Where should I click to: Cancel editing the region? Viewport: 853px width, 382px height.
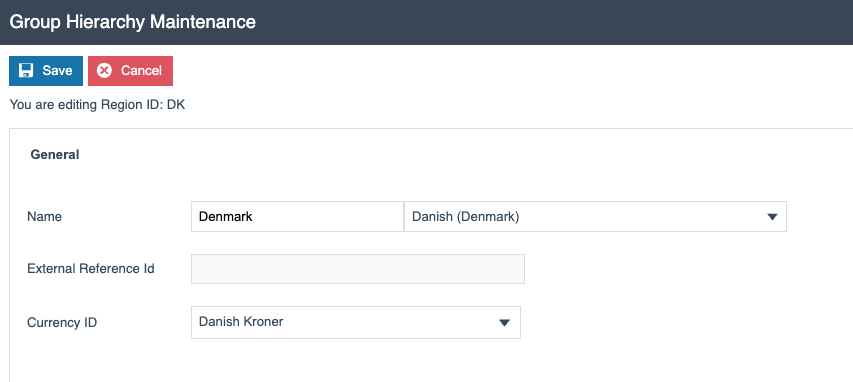(131, 71)
